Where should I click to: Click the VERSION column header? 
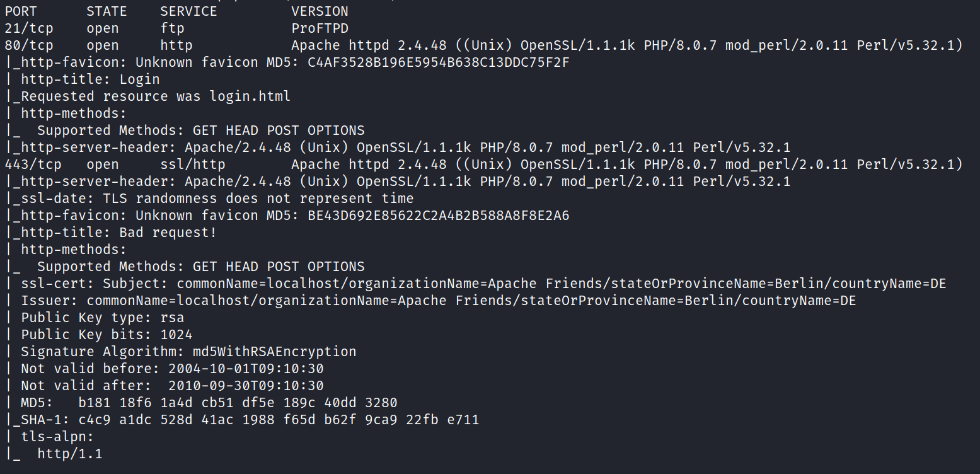tap(320, 11)
